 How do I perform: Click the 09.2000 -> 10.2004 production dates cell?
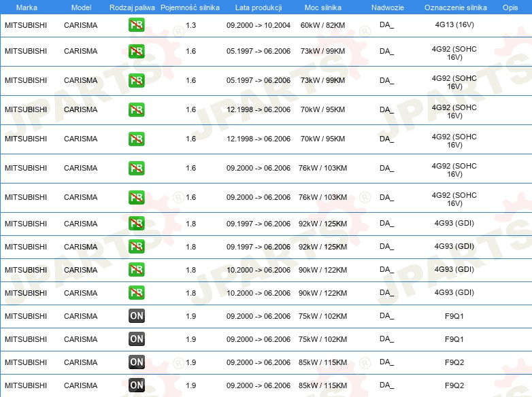pos(258,25)
